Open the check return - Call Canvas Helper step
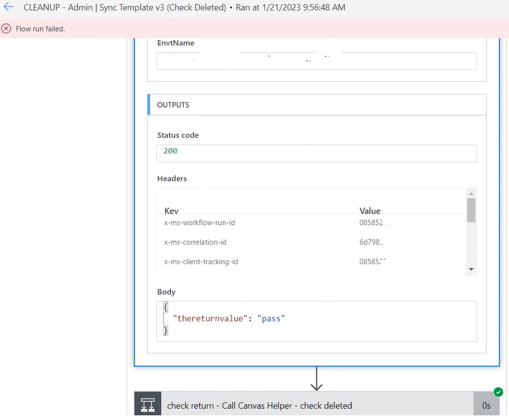This screenshot has width=509, height=420. tap(317, 404)
